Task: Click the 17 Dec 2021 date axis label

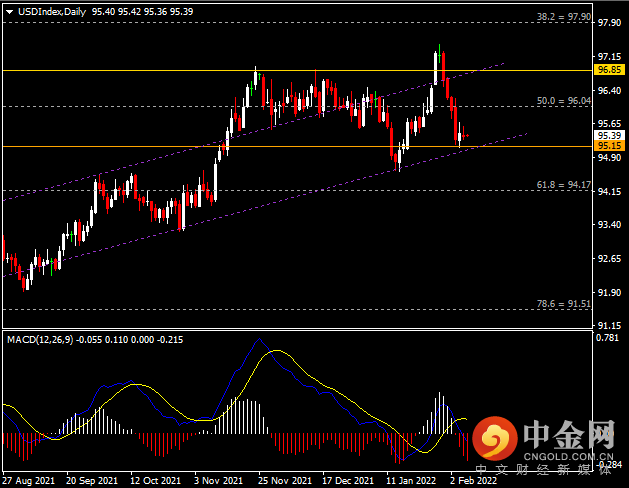Action: (348, 480)
